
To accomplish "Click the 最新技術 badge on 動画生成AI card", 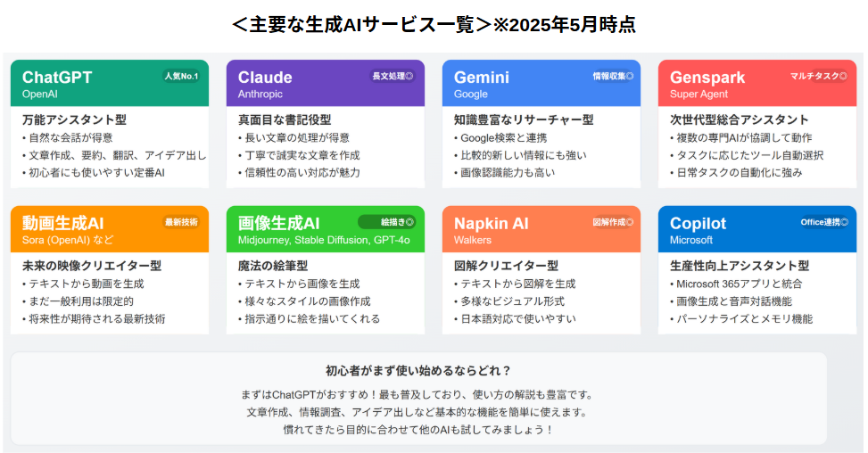I will click(x=182, y=222).
